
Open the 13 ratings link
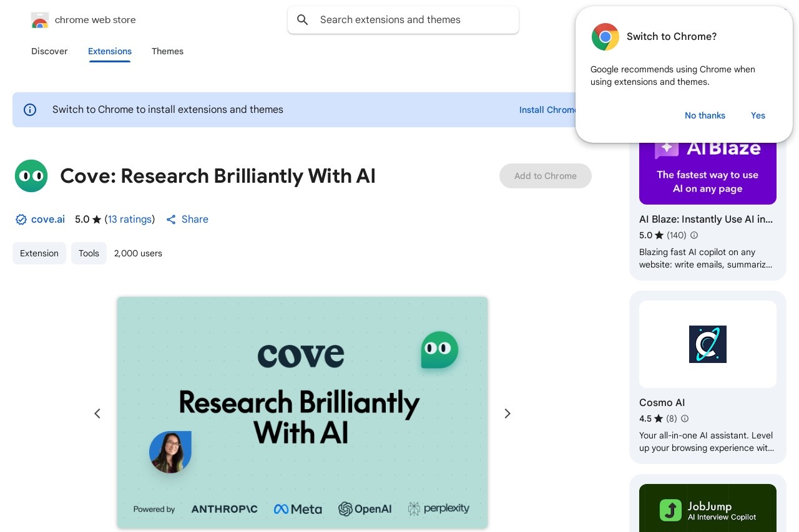(x=130, y=220)
